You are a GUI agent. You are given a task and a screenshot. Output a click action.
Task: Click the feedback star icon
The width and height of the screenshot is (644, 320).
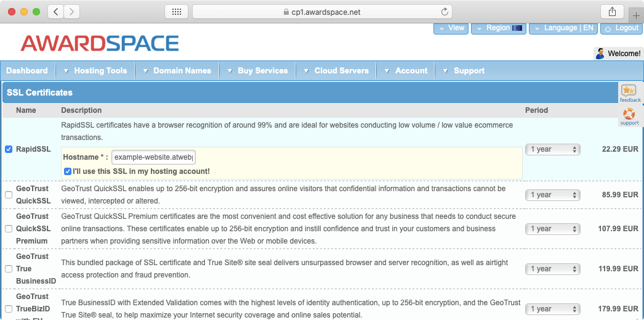pyautogui.click(x=629, y=91)
